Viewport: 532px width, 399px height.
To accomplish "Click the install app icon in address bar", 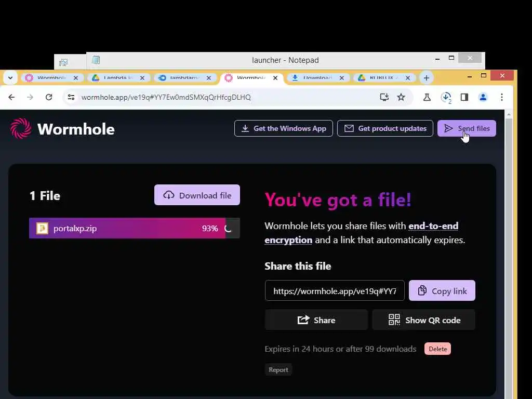I will (384, 97).
